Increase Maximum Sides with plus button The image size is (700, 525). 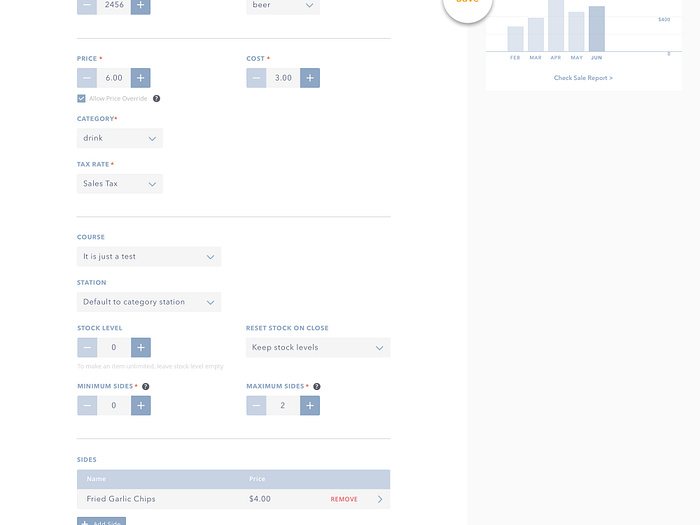pyautogui.click(x=310, y=405)
